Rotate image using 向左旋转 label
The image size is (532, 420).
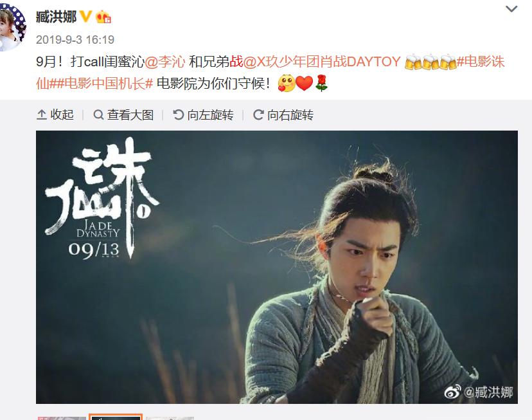click(210, 114)
